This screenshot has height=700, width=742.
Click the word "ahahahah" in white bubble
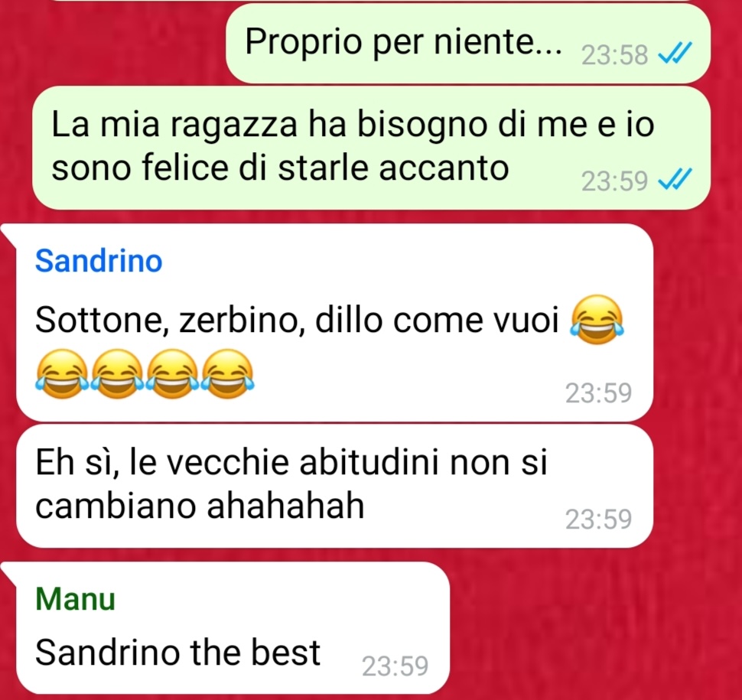click(286, 506)
